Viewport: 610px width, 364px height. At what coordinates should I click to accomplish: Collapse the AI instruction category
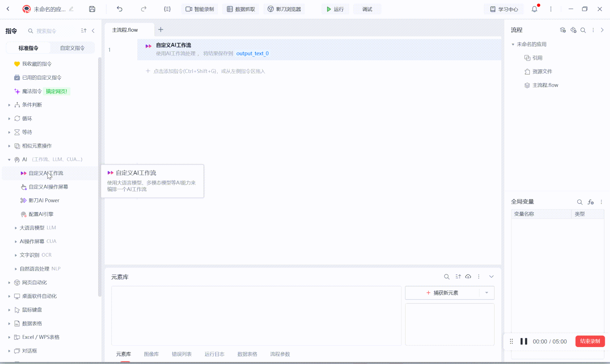pyautogui.click(x=9, y=159)
